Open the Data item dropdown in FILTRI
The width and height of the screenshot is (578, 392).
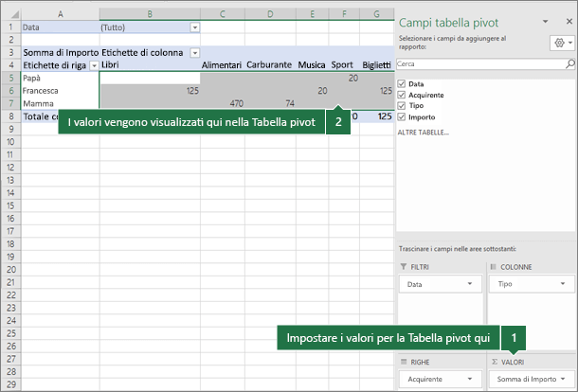tap(470, 284)
